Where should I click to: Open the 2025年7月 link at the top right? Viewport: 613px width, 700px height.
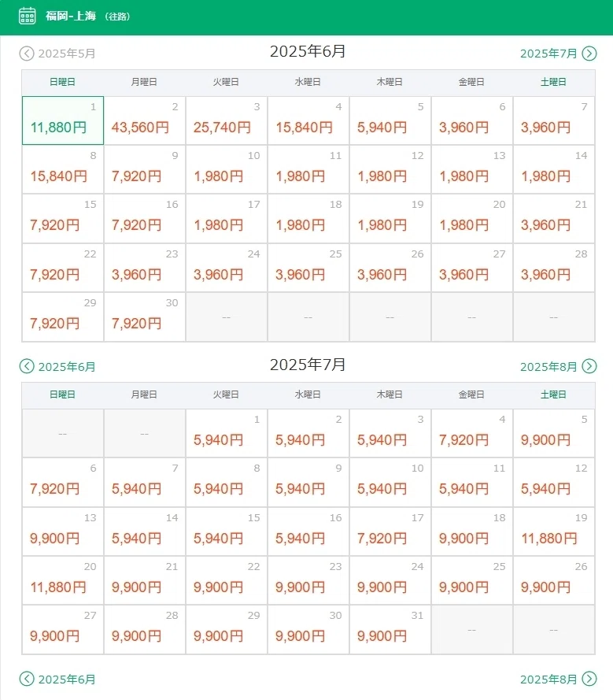point(548,54)
